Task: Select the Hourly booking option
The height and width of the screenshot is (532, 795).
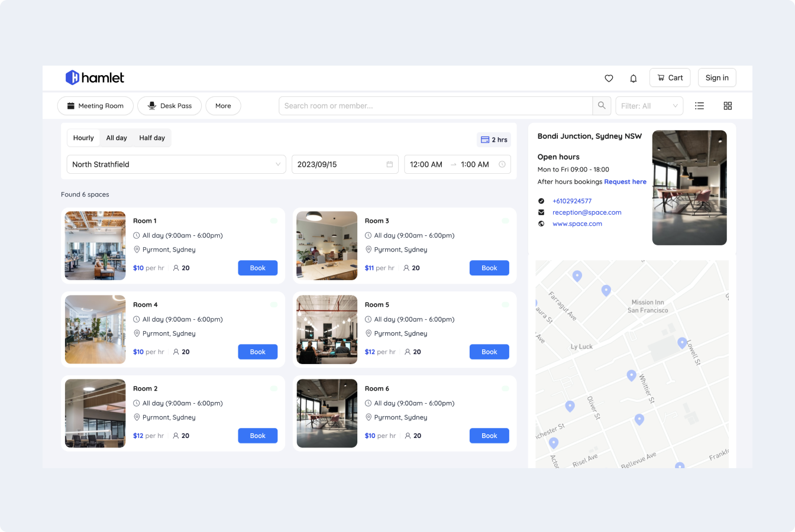Action: (x=83, y=138)
